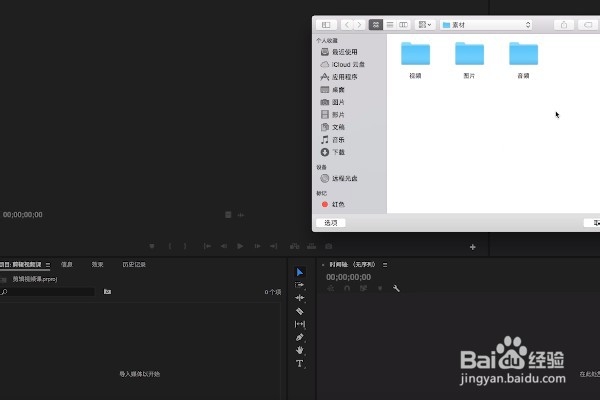Open the project panel menu
The image size is (600, 400).
tap(48, 264)
